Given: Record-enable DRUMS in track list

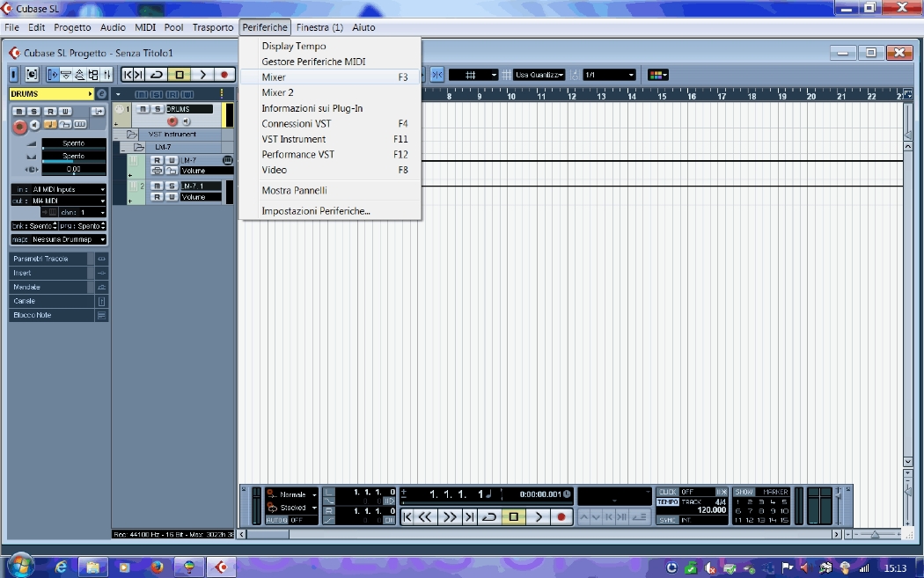Looking at the screenshot, I should click(172, 121).
